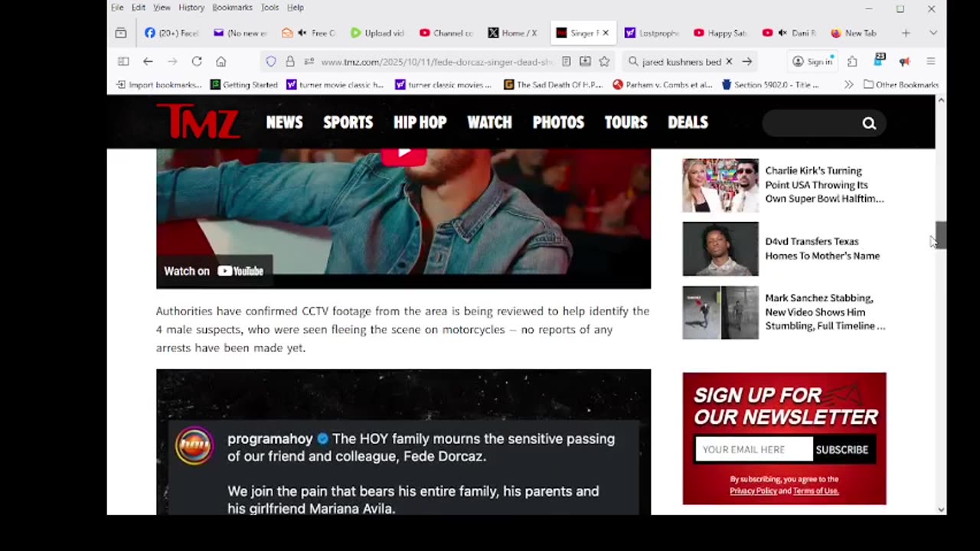Screen dimensions: 980x551
Task: Click Watch on YouTube button
Action: click(214, 271)
